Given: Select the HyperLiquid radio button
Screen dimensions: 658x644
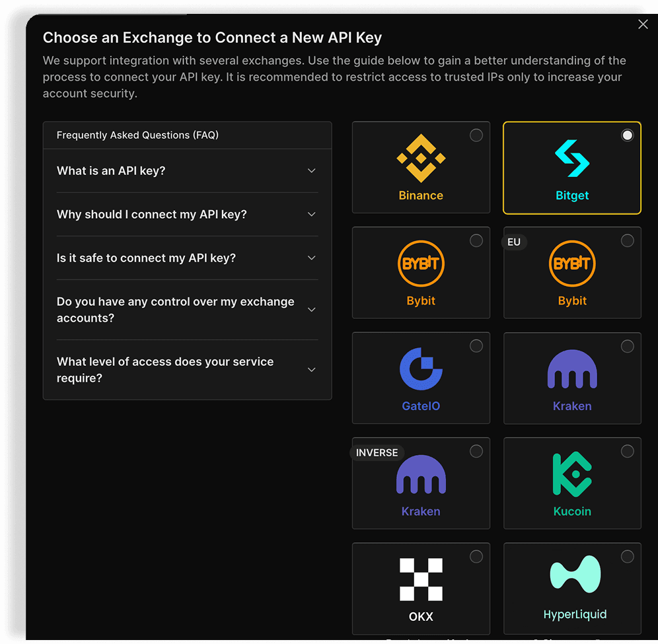Looking at the screenshot, I should tap(627, 556).
